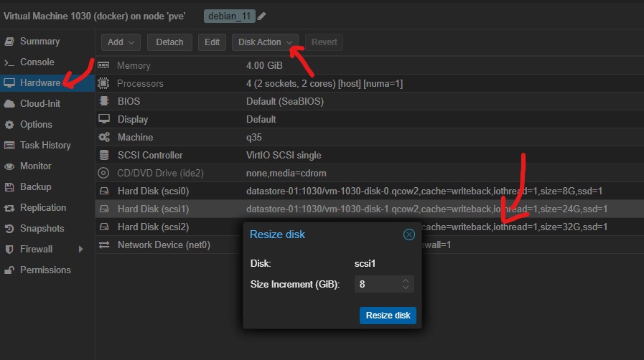Click the Processors CPU icon
This screenshot has width=644, height=360.
(x=104, y=84)
